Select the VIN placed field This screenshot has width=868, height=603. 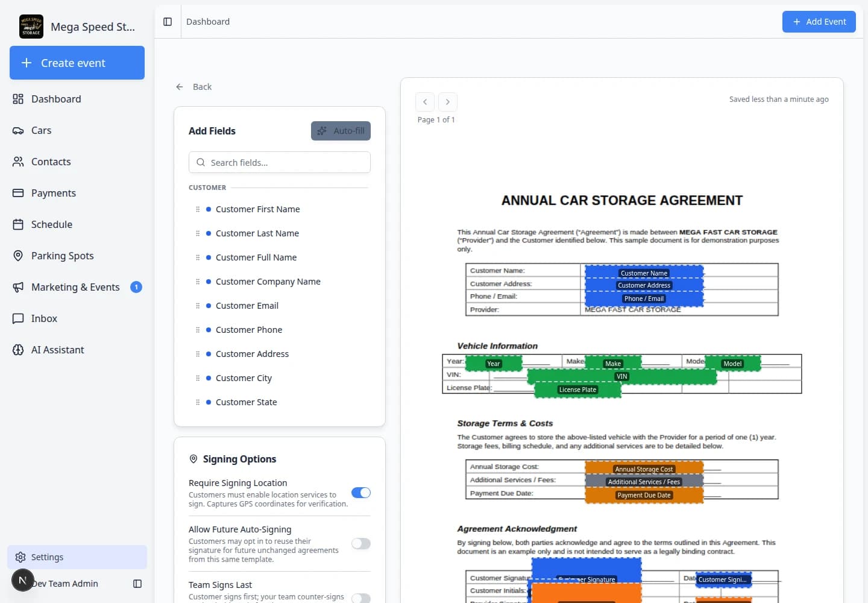[x=622, y=377]
